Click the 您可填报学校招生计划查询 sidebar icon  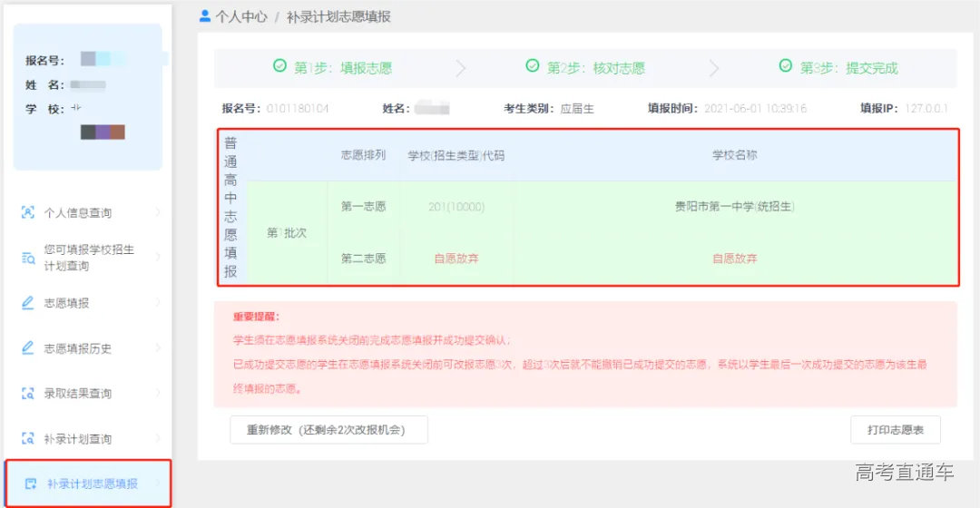tap(27, 258)
